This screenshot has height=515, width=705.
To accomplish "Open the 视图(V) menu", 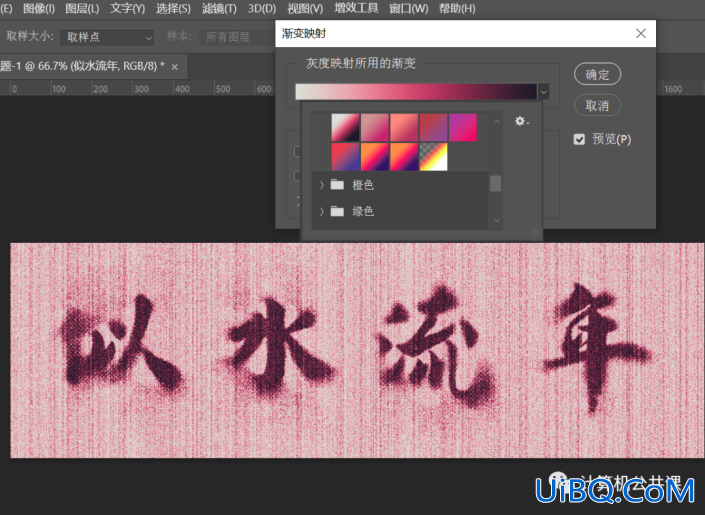I will click(x=305, y=8).
